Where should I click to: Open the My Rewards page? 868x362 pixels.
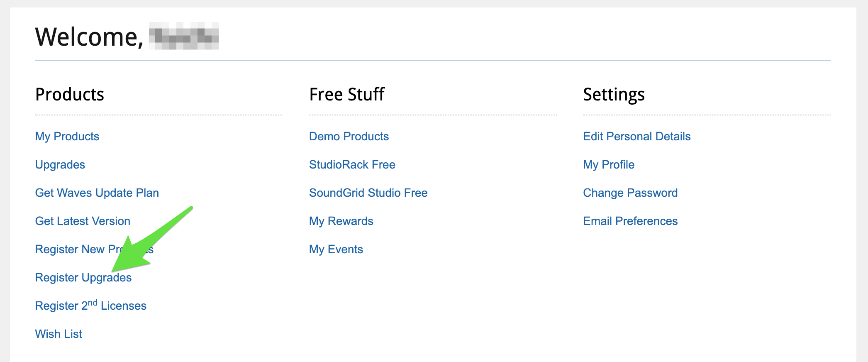click(341, 221)
